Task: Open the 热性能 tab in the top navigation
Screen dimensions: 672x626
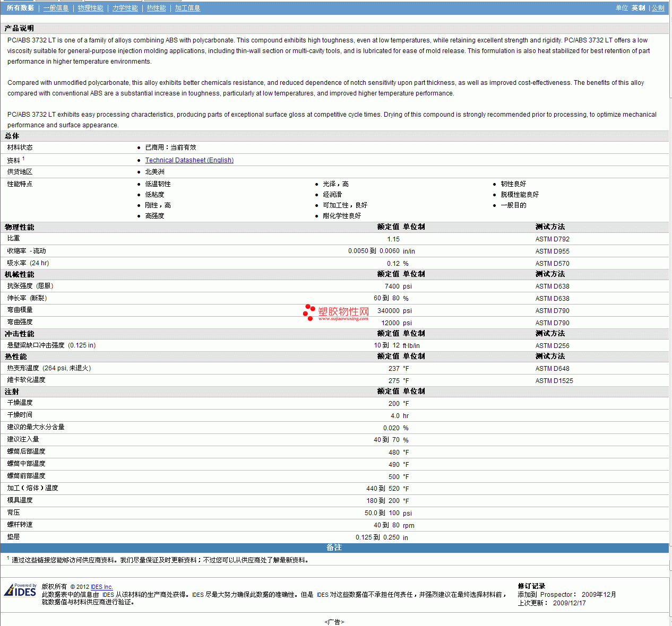Action: tap(157, 8)
